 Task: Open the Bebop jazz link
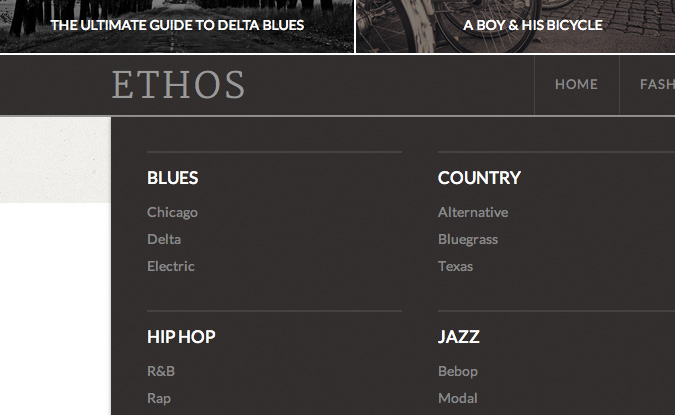[458, 371]
